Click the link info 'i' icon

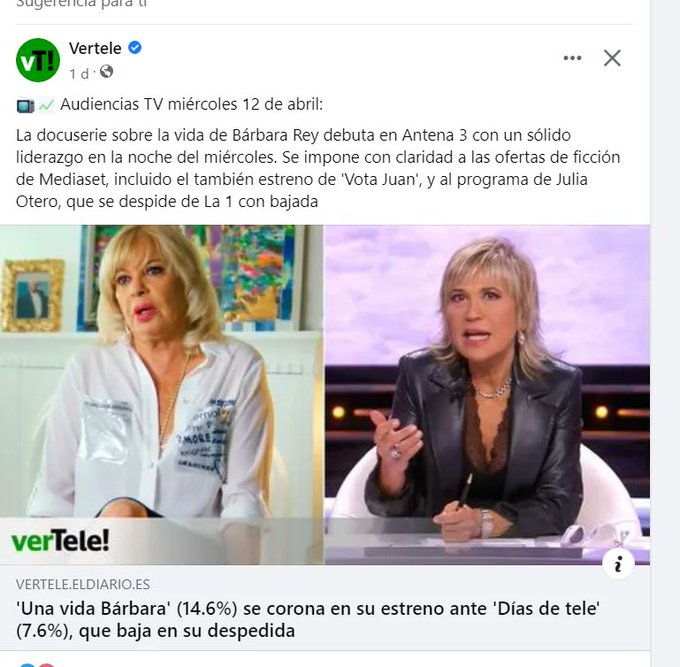tap(618, 564)
